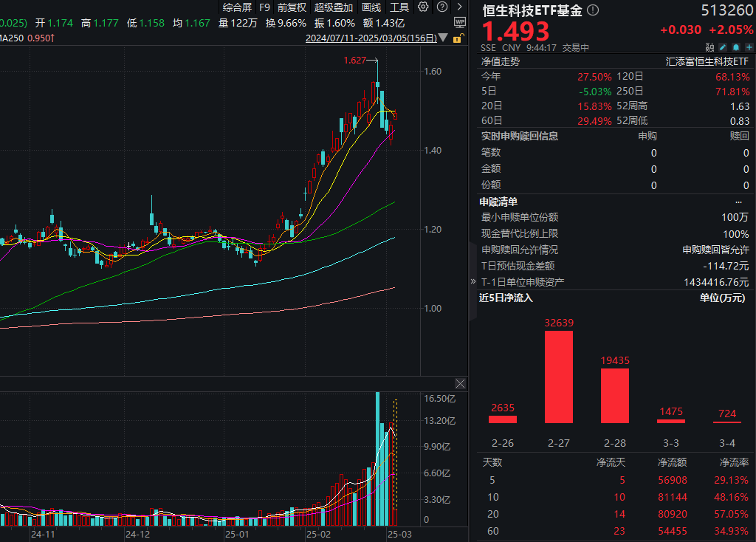Open the settings gear icon on the toolbar
Image resolution: width=756 pixels, height=542 pixels.
point(422,7)
